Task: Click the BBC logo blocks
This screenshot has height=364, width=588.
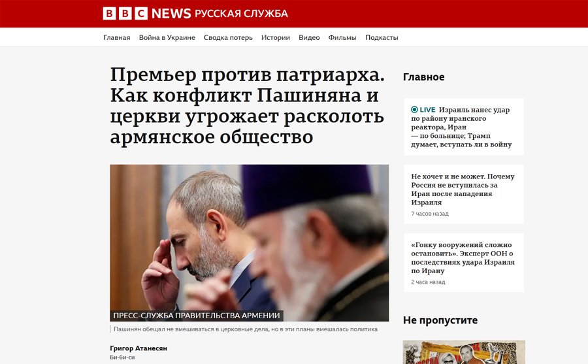Action: [x=125, y=14]
